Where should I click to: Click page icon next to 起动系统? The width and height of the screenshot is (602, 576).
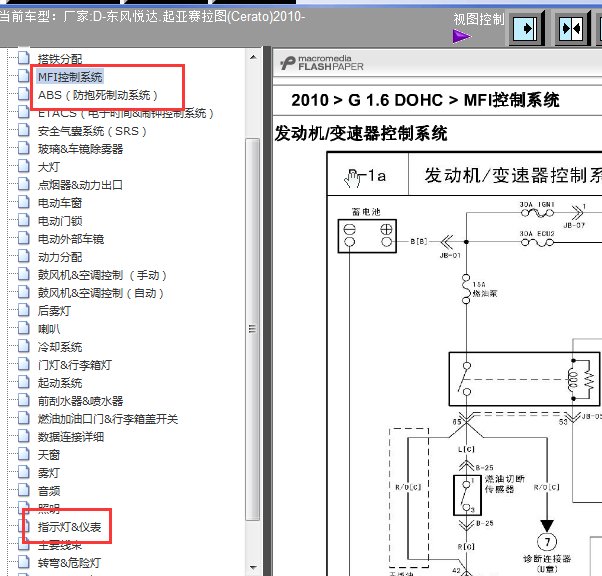[x=24, y=382]
